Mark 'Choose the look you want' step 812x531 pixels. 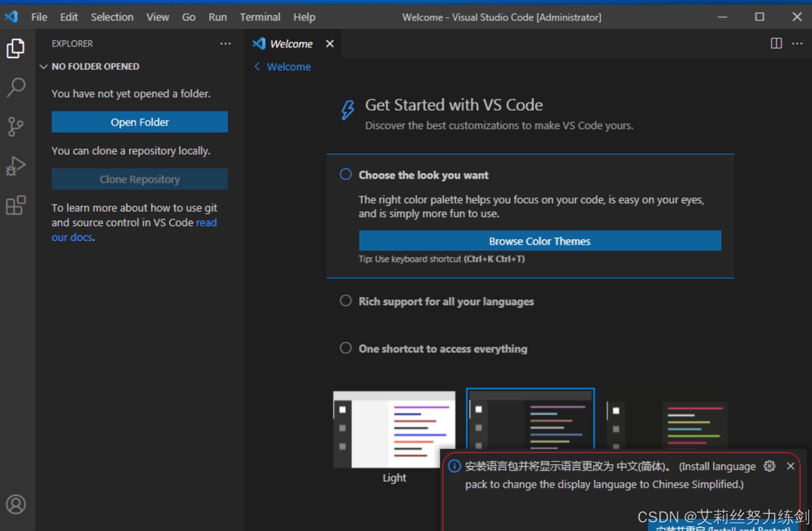[345, 174]
